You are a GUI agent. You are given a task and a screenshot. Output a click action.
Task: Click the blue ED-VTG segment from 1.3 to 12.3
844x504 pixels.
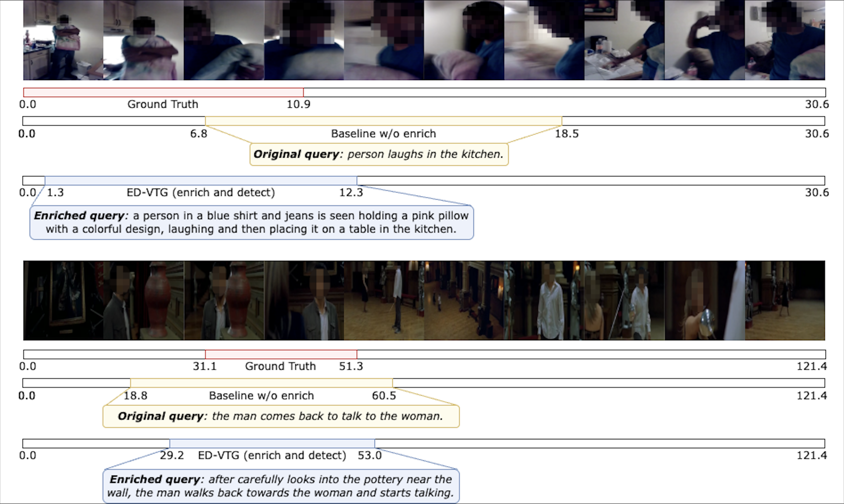coord(200,181)
